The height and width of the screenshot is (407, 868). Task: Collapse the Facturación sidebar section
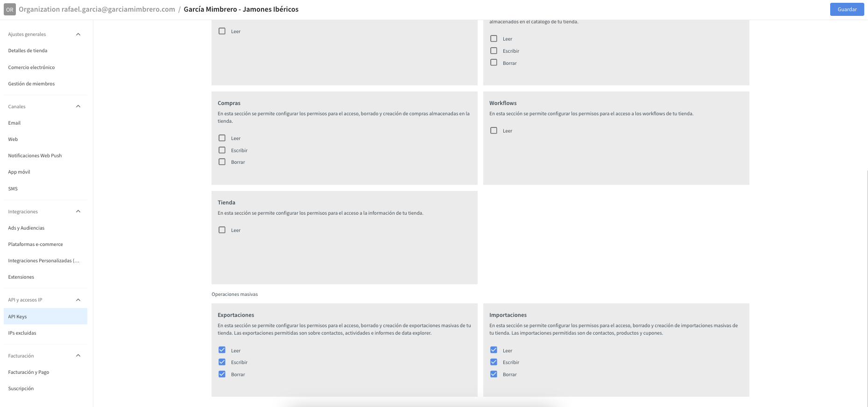tap(78, 356)
